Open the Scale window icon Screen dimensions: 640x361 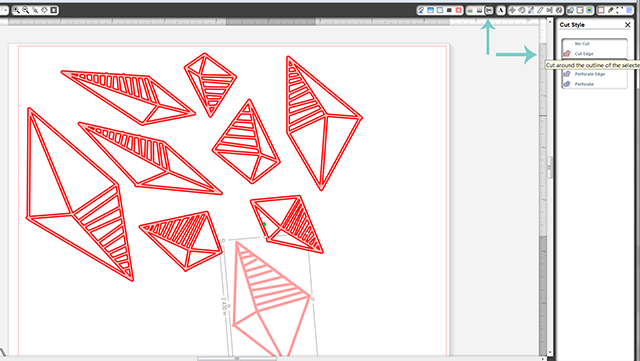click(x=531, y=10)
